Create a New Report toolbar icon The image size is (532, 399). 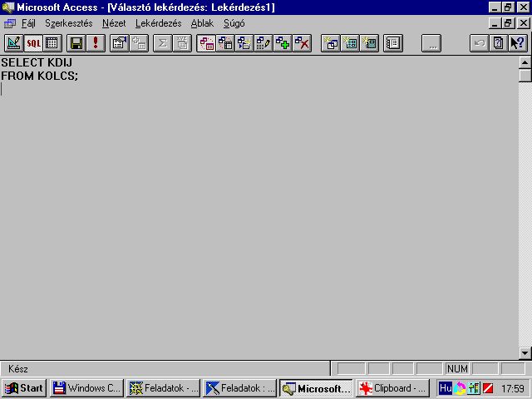(x=369, y=43)
